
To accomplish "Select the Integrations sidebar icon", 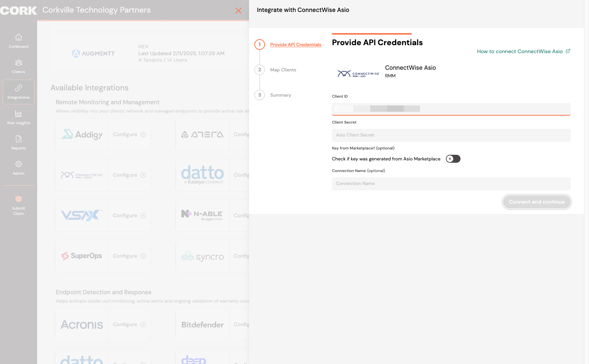I will (x=19, y=88).
